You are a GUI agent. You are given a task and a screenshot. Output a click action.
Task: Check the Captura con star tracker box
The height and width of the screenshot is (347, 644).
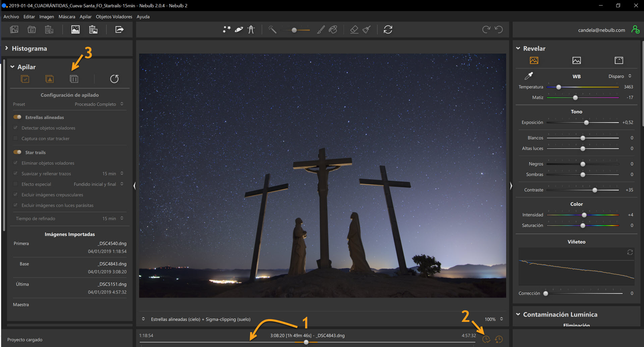click(15, 138)
